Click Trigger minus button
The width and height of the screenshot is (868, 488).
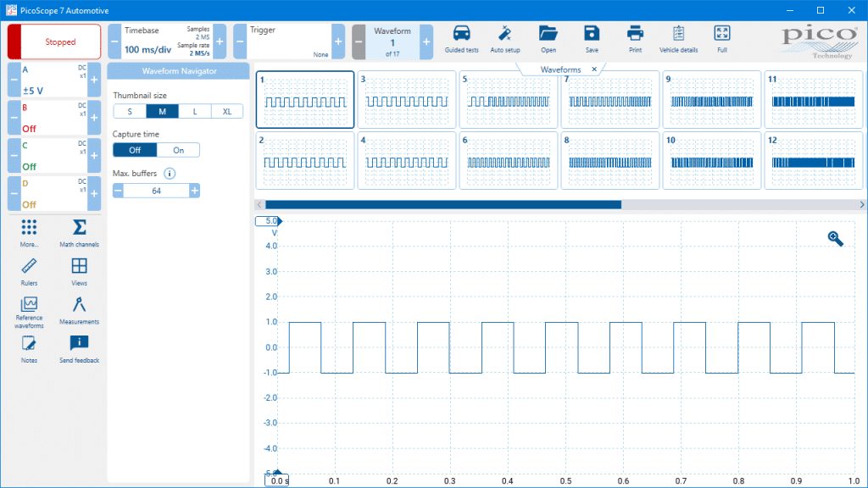[240, 42]
